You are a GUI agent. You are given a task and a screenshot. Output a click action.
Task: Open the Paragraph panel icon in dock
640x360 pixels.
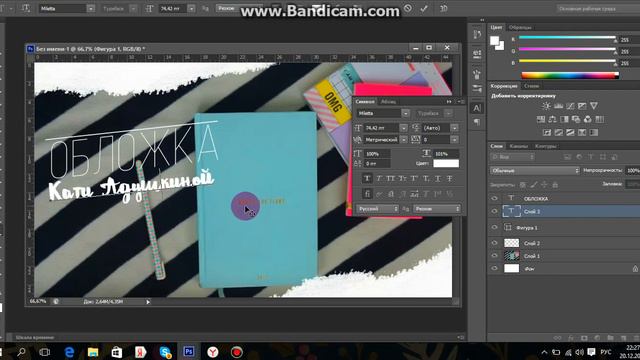coord(477,122)
